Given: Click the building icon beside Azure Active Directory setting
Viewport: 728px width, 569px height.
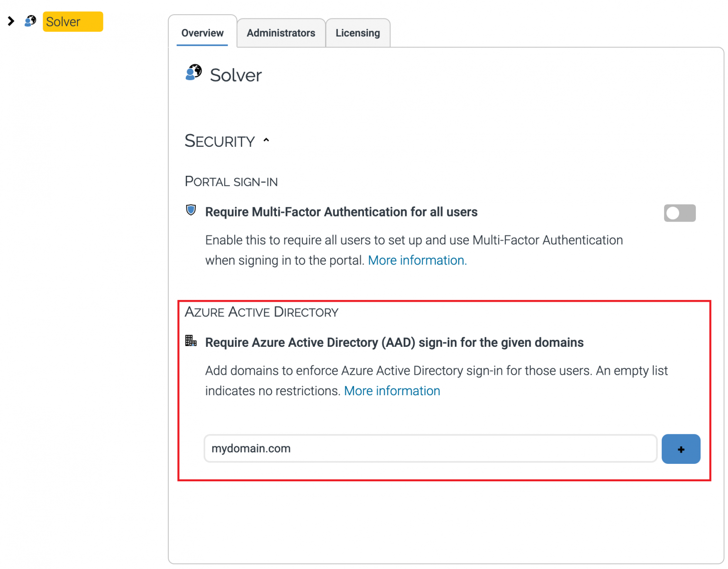Looking at the screenshot, I should click(x=191, y=341).
